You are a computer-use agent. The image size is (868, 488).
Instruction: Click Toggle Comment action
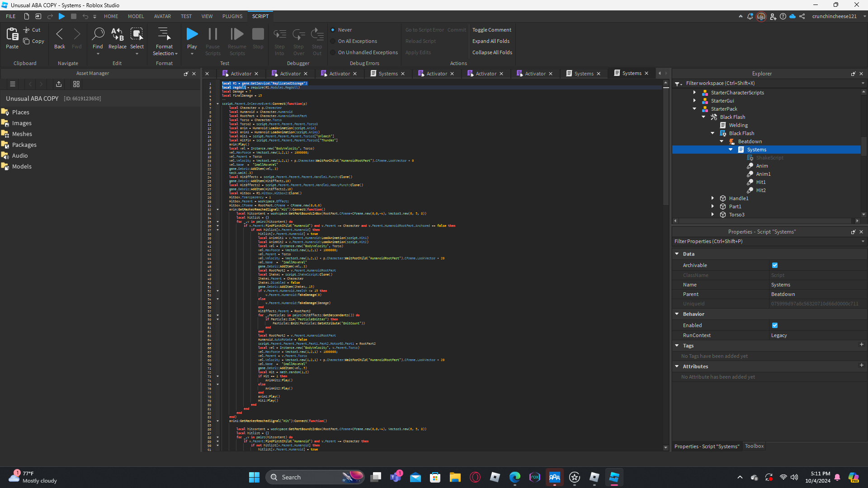[x=492, y=30]
